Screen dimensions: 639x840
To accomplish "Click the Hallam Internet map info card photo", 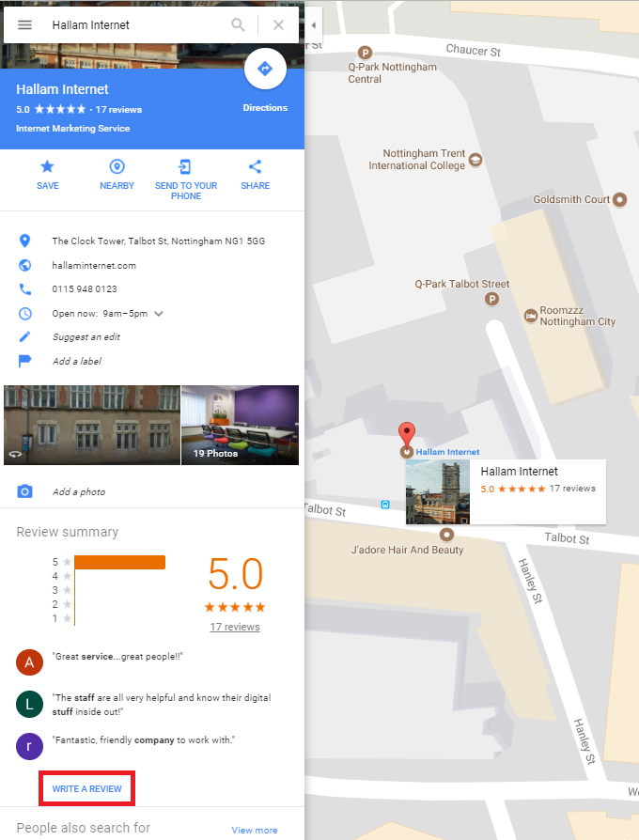I will [438, 491].
